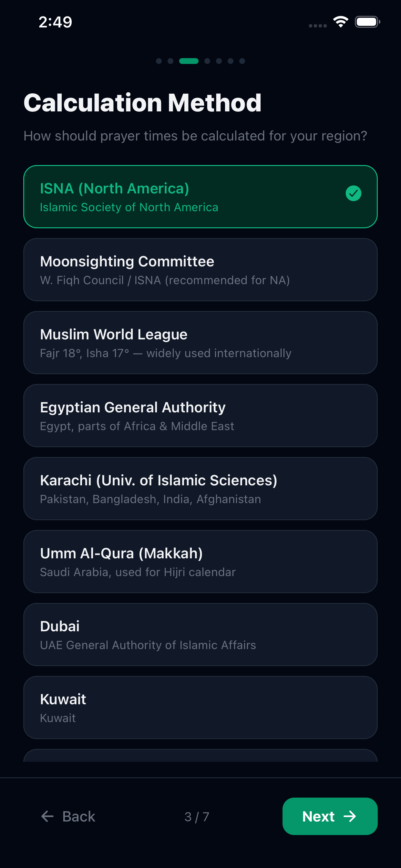Choose Karachi (Univ. of Islamic Sciences)
This screenshot has height=868, width=401.
coord(200,489)
